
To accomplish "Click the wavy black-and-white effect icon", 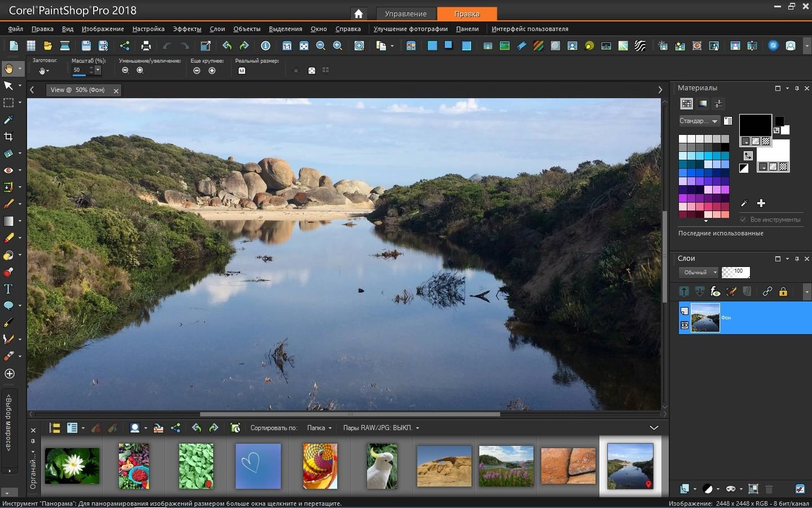I will [x=640, y=46].
